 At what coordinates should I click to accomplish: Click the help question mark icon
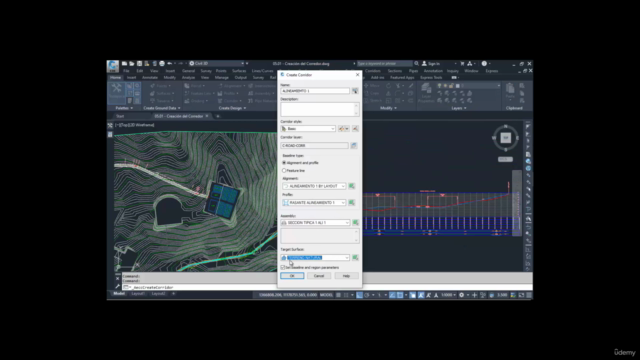point(484,64)
